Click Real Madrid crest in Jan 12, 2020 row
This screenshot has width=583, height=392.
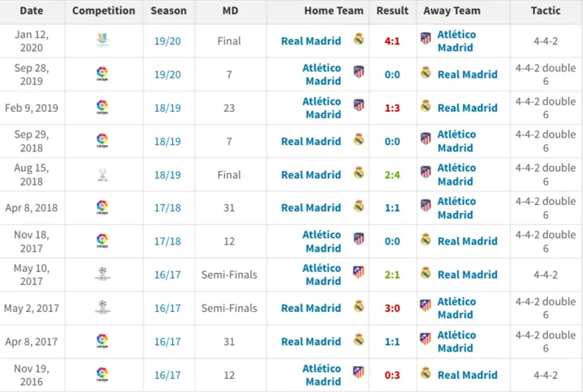coord(359,39)
